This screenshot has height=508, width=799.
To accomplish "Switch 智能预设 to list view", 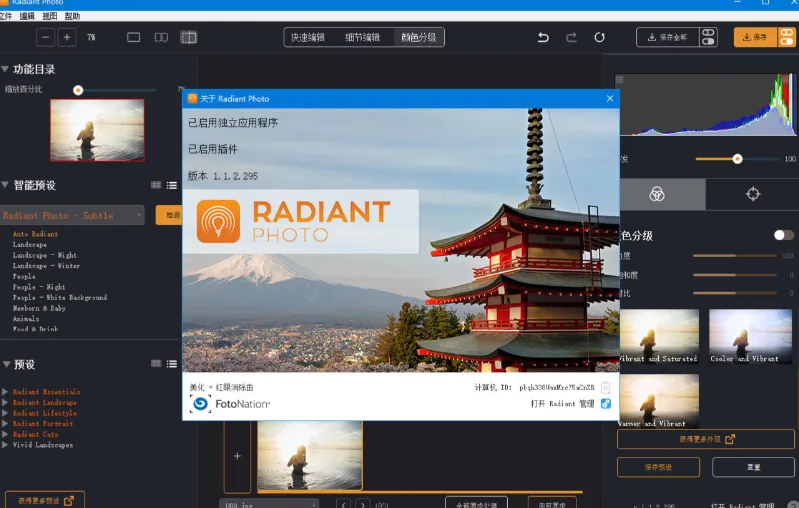I will pyautogui.click(x=172, y=185).
